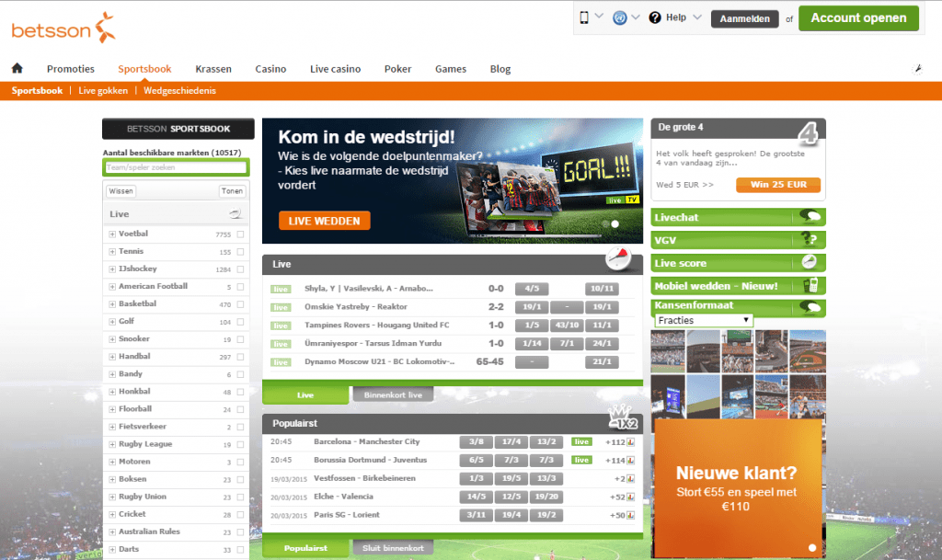Click the Win 25 EUR button

pyautogui.click(x=778, y=185)
